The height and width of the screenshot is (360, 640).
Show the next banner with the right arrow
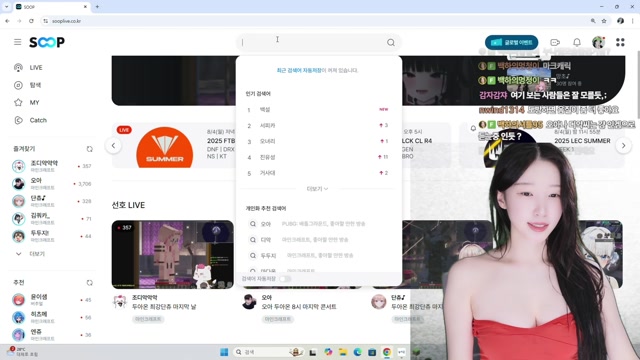point(623,146)
